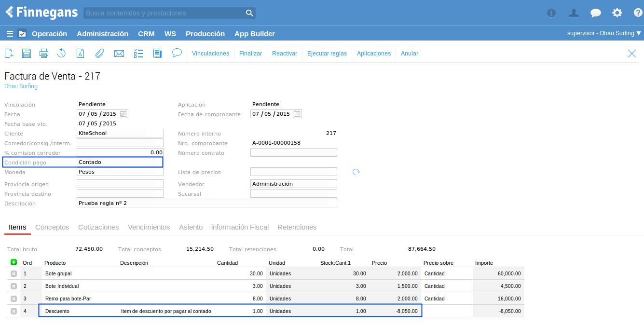Refresh the Lista de precios with the reload icon
This screenshot has width=644, height=326.
[356, 172]
